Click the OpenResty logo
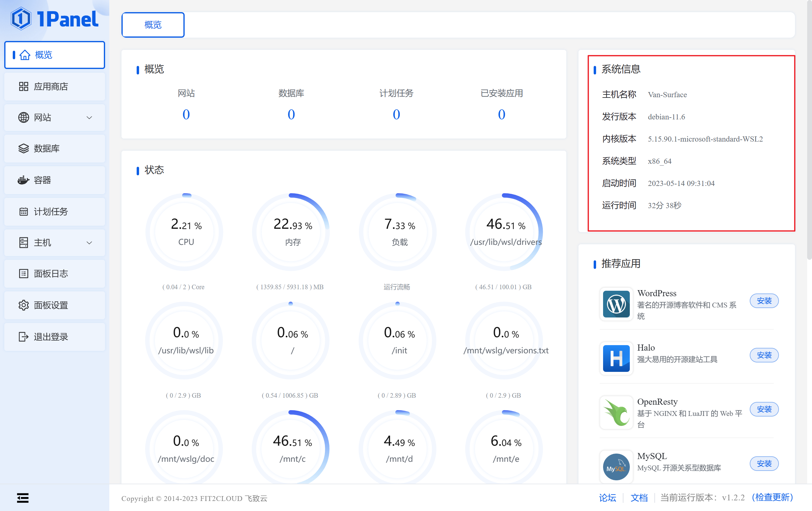The image size is (812, 511). pyautogui.click(x=616, y=412)
